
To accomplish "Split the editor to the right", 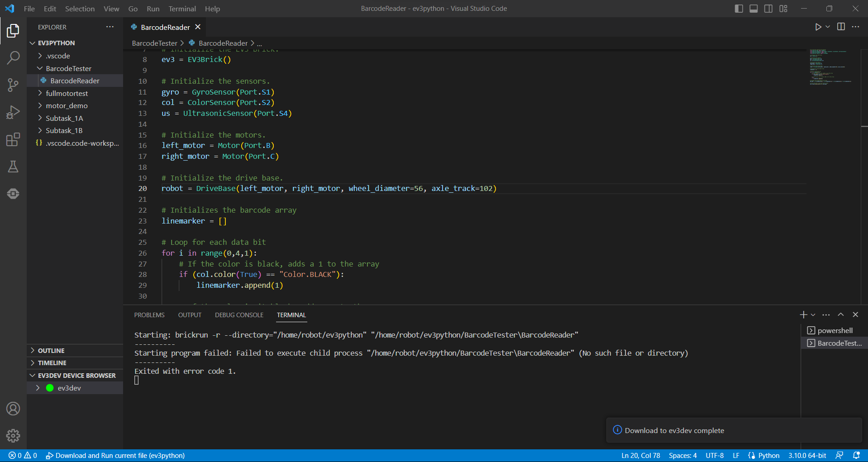I will 841,27.
